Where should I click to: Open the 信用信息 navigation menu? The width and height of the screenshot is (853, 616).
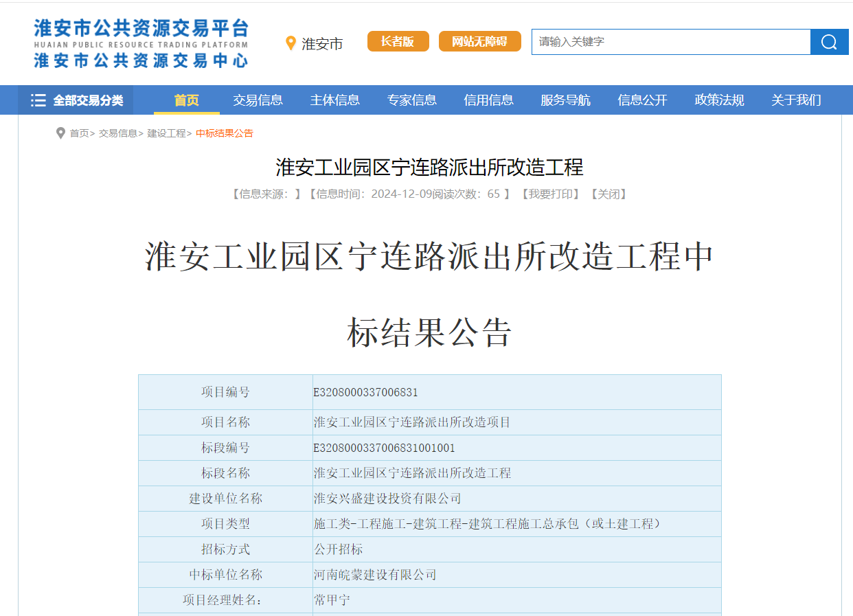488,100
